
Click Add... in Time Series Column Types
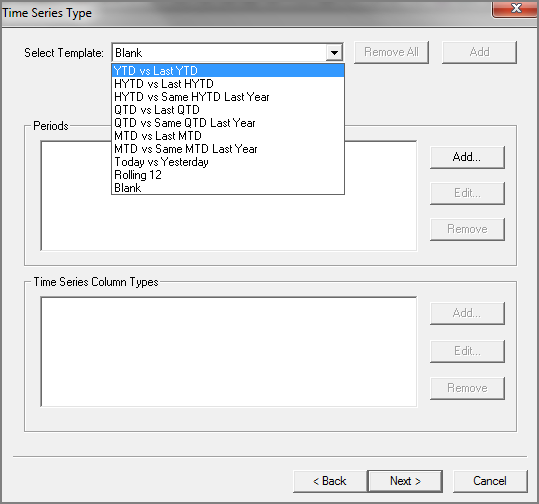click(x=467, y=313)
